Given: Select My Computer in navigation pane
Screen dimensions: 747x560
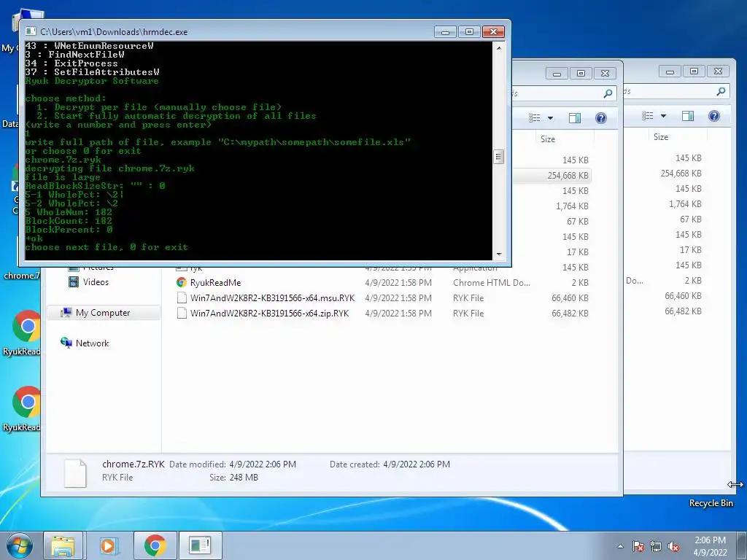Looking at the screenshot, I should click(102, 312).
